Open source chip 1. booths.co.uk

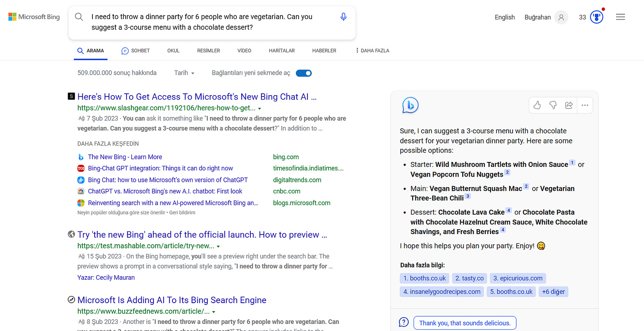coord(425,278)
